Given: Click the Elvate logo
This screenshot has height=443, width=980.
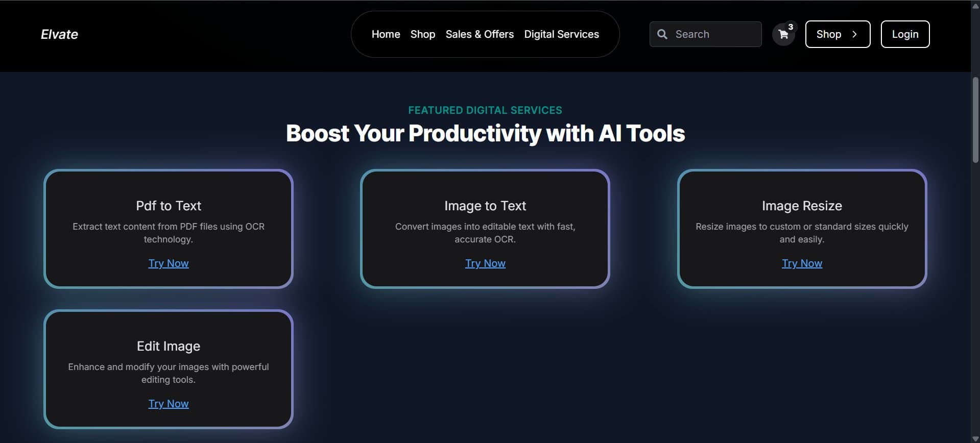Looking at the screenshot, I should [59, 34].
